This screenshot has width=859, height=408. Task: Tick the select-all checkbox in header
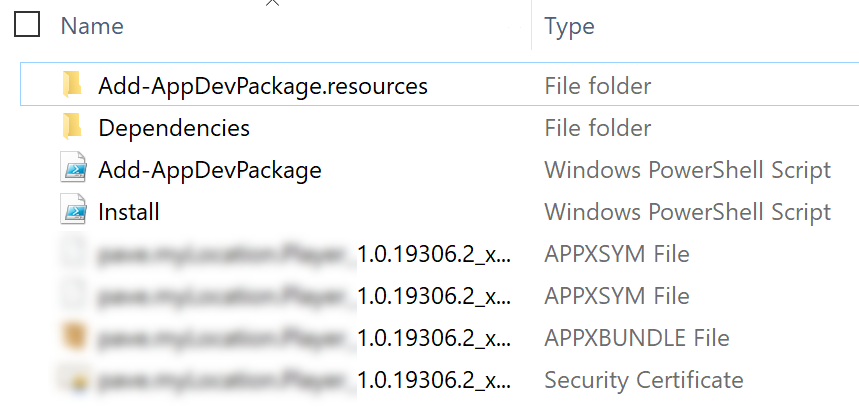point(27,25)
